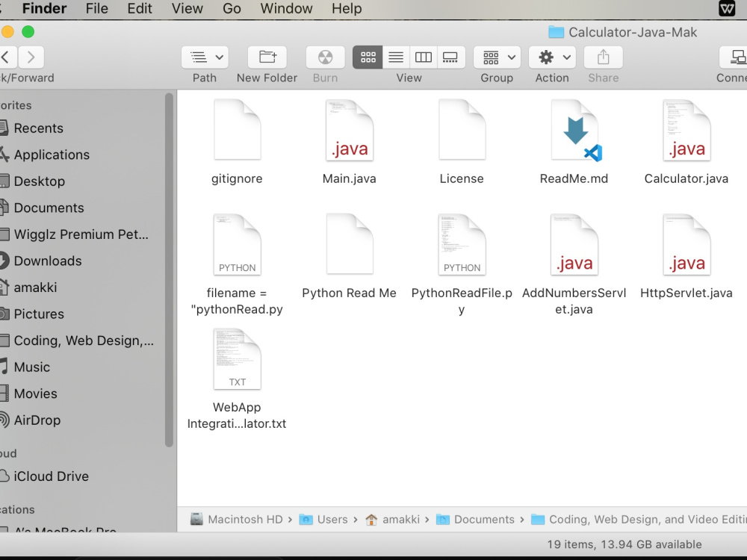Select amakki home folder in sidebar
This screenshot has height=560, width=747.
coord(35,287)
